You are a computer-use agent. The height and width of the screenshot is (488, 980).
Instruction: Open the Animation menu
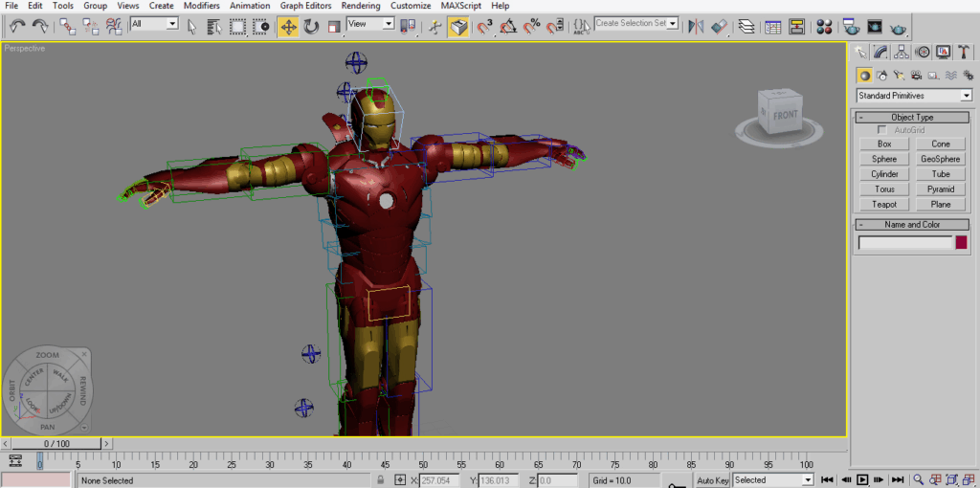click(250, 6)
